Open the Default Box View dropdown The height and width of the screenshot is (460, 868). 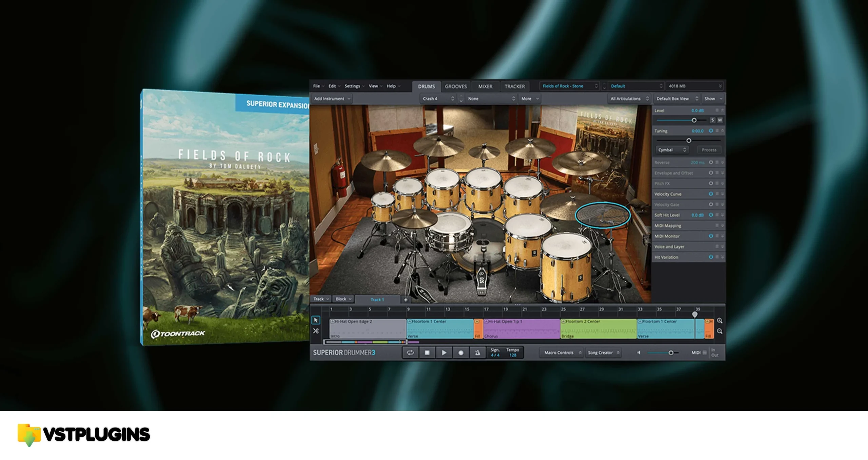click(677, 99)
